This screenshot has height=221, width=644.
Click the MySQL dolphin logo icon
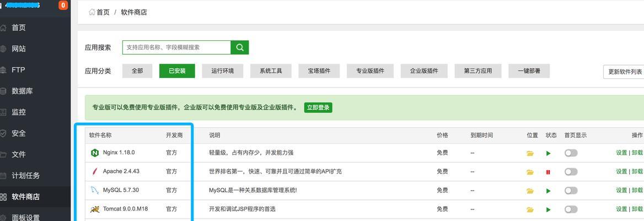[x=95, y=191]
